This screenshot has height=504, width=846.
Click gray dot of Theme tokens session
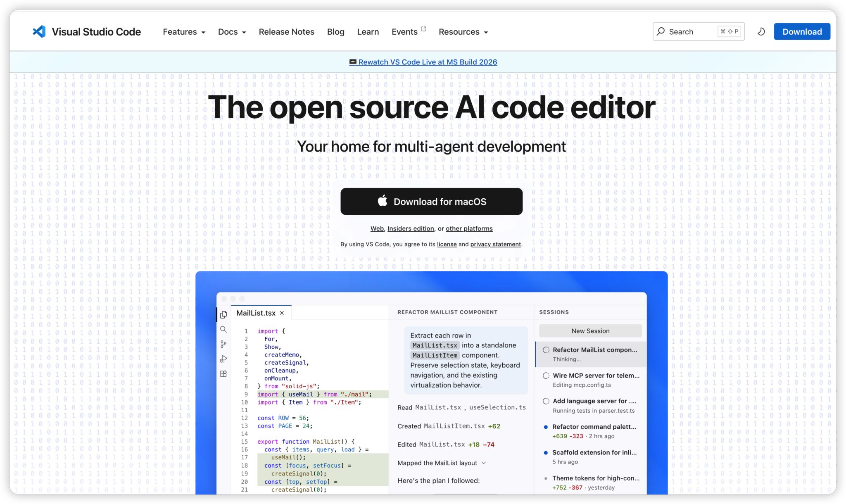pyautogui.click(x=546, y=478)
